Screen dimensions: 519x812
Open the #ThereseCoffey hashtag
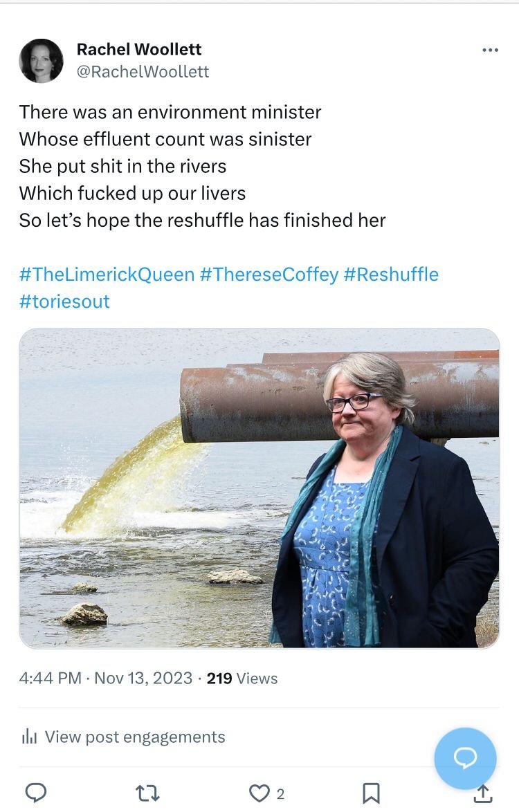point(268,274)
